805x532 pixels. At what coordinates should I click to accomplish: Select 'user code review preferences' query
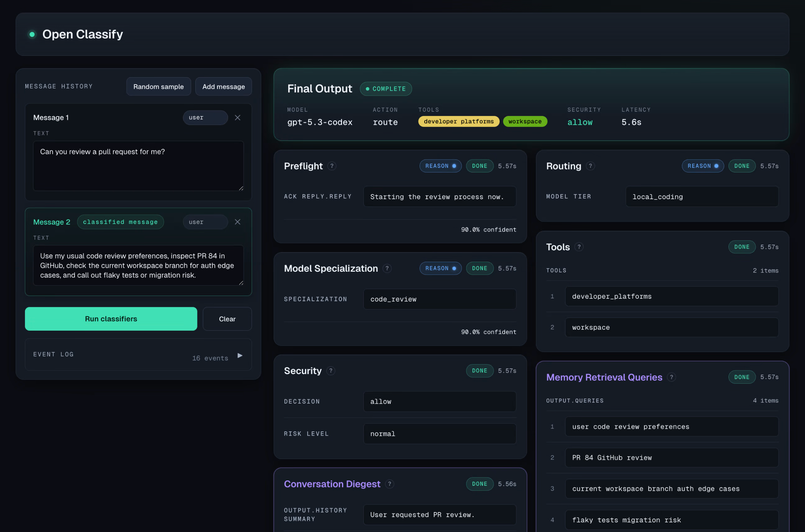pyautogui.click(x=672, y=426)
